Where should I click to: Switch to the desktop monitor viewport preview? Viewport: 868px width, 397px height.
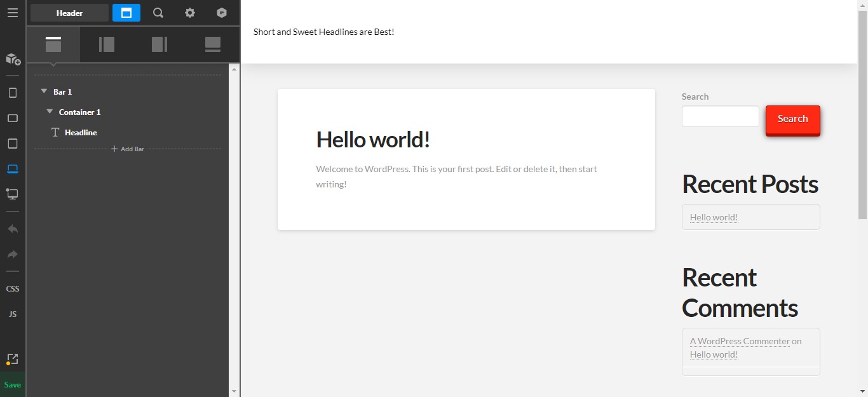(x=12, y=194)
